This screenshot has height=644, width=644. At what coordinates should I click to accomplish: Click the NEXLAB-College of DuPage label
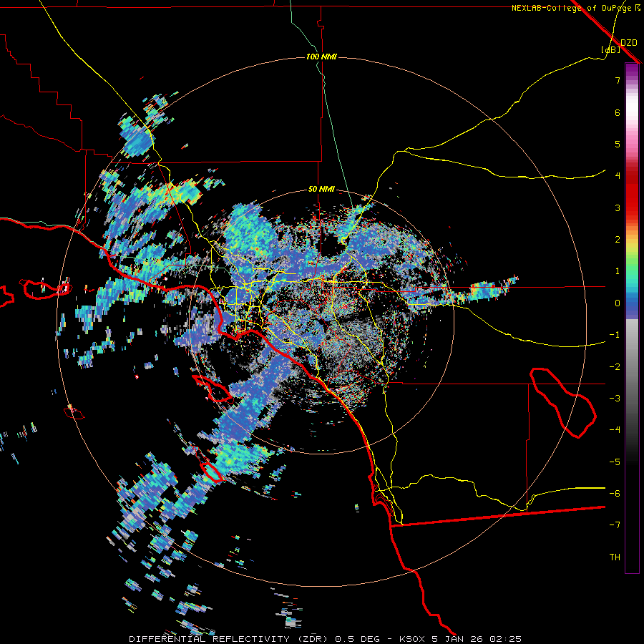[572, 8]
